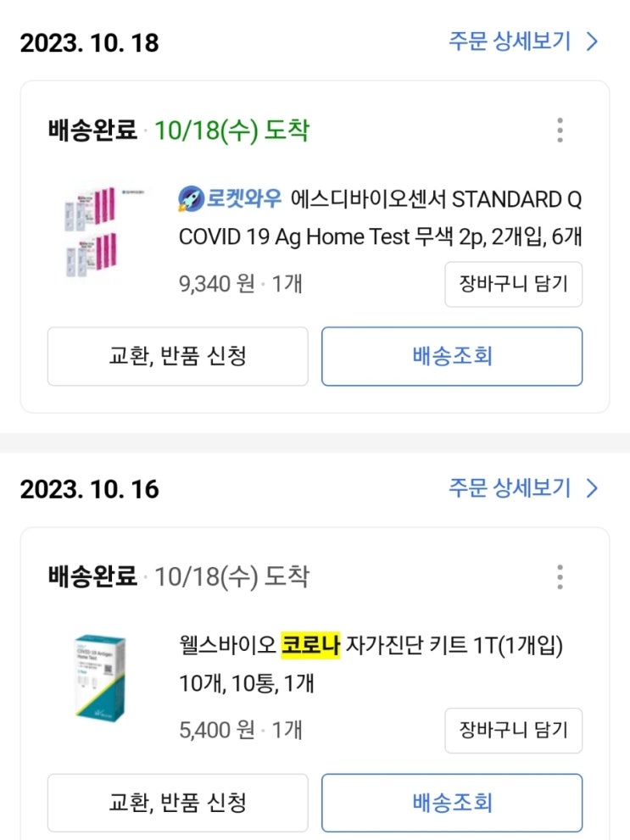Add the 웰스바이오 kit to cart with 장바구니 담기
630x840 pixels.
514,730
